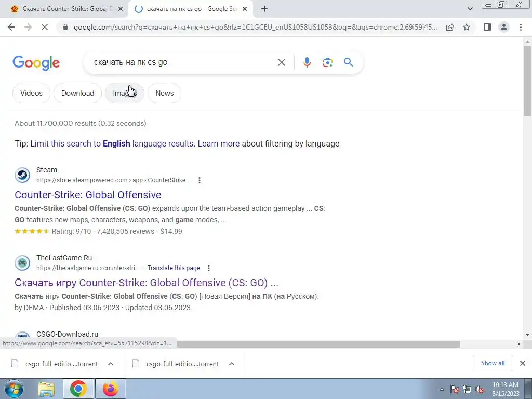
Task: Open the Скачать игру Counter-Strike result link
Action: (146, 283)
